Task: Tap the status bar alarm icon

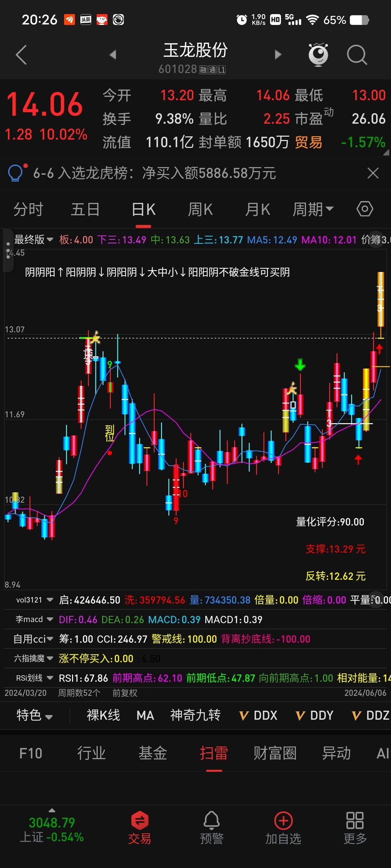Action: coord(241,20)
